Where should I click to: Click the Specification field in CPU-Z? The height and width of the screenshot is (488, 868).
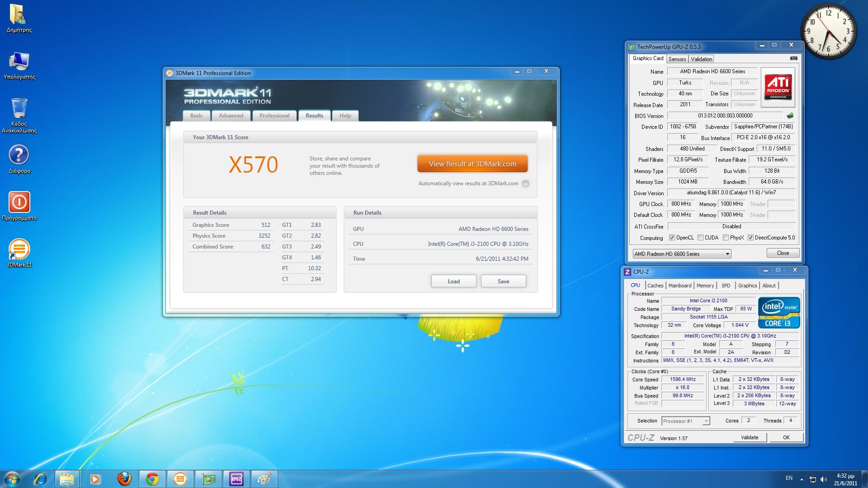click(x=730, y=336)
